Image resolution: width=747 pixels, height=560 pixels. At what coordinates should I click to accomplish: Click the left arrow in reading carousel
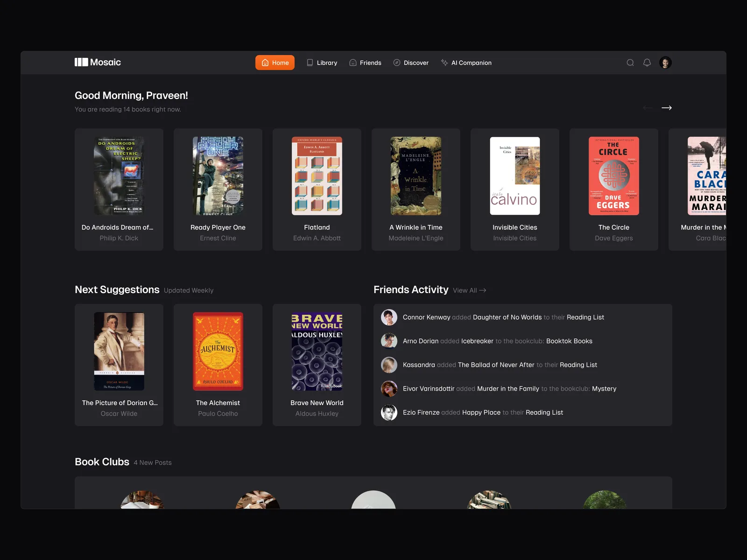tap(647, 108)
